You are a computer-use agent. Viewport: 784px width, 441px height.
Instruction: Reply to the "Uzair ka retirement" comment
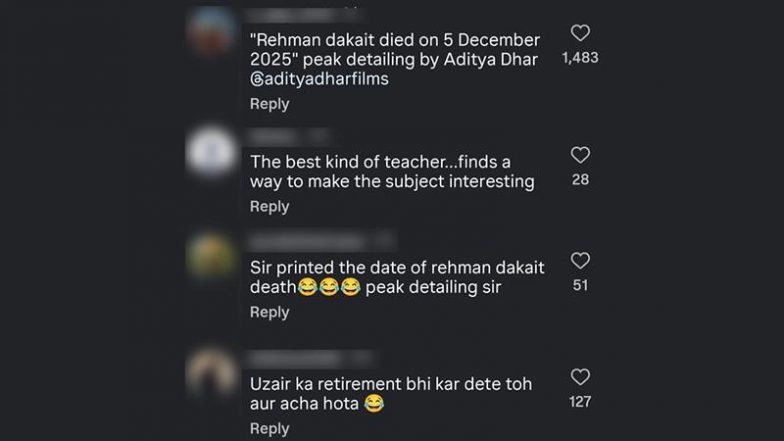[x=269, y=428]
